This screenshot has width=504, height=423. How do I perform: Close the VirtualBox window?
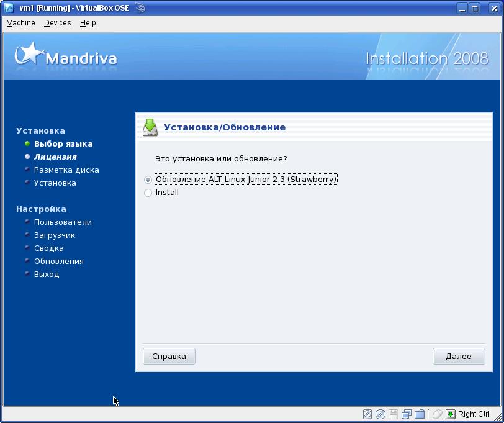[x=494, y=8]
